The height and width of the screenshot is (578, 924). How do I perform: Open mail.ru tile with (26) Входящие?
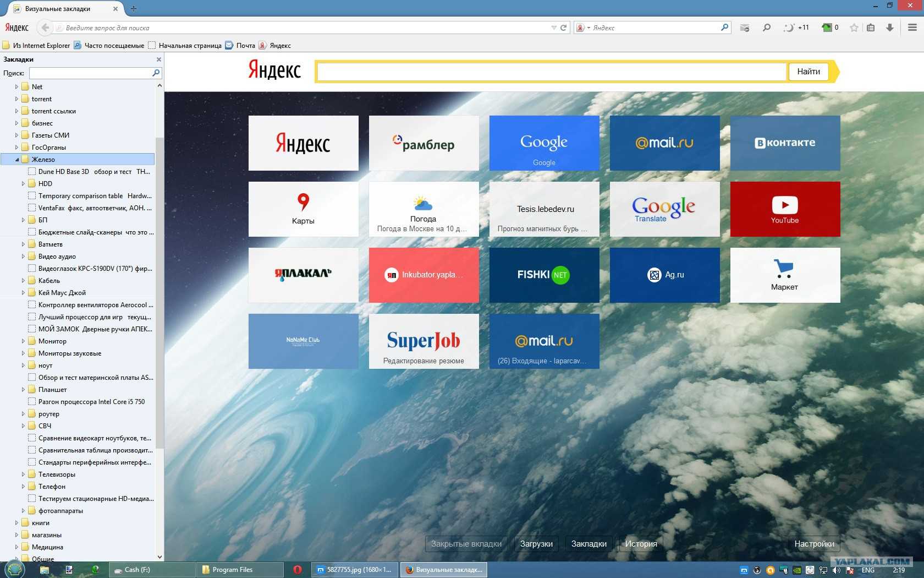[544, 341]
